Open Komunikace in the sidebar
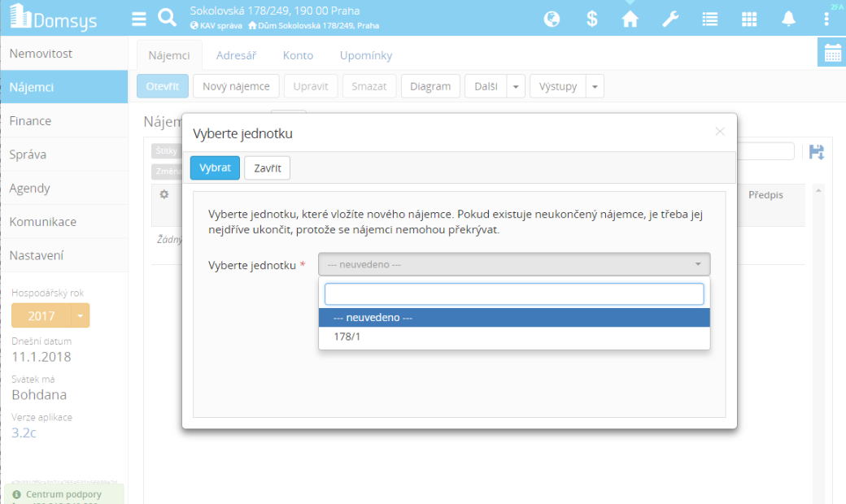Viewport: 846px width, 504px height. point(63,222)
